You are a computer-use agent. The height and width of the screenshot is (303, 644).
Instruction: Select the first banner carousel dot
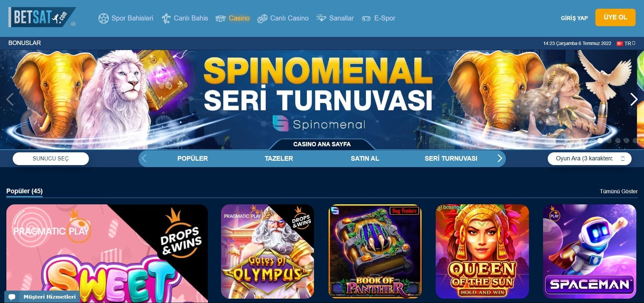(x=600, y=141)
